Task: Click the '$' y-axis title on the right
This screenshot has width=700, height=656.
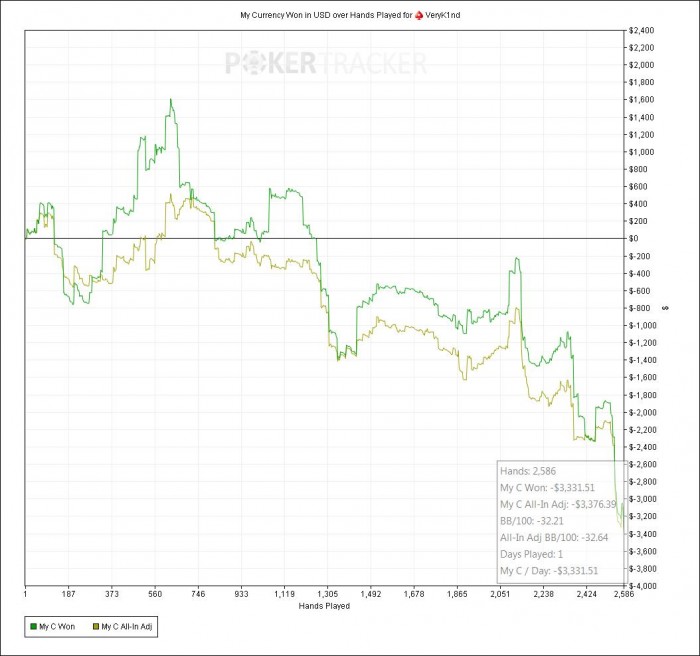Action: [665, 308]
